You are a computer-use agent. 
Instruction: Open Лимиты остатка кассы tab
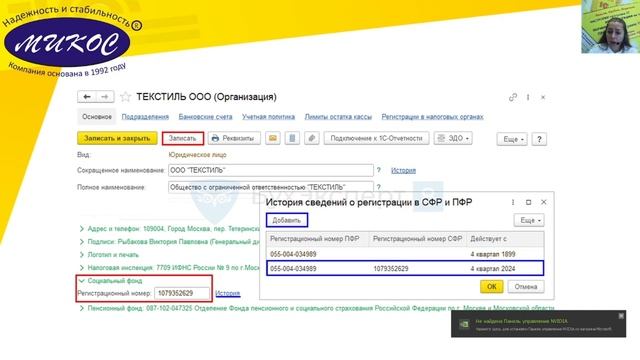click(x=338, y=117)
